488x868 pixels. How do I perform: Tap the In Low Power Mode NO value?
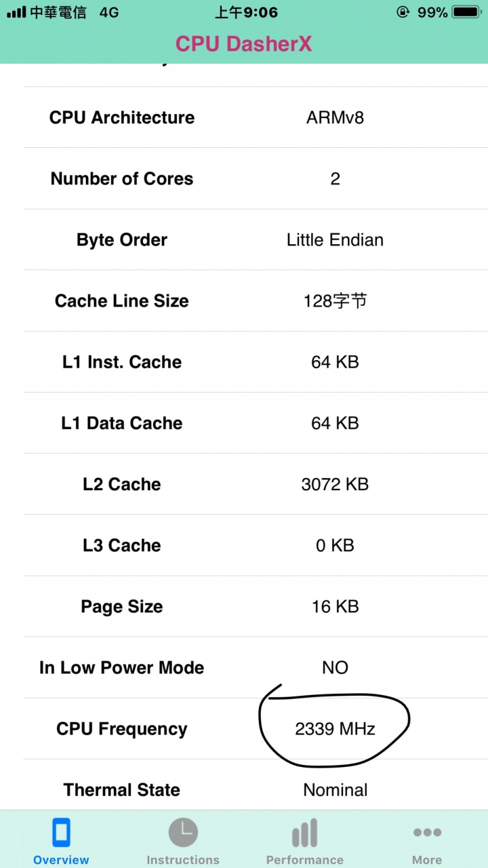[335, 667]
